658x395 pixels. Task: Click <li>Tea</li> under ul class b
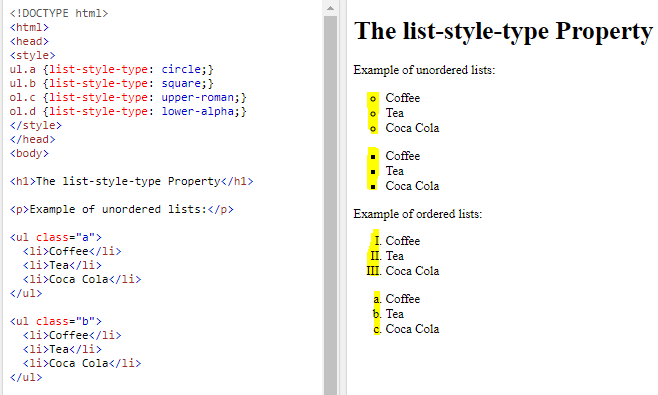coord(62,349)
